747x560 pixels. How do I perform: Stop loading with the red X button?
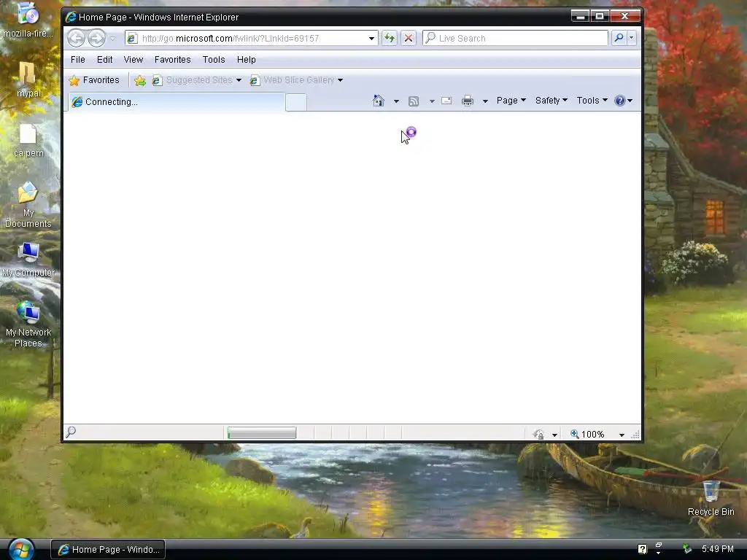[x=409, y=38]
